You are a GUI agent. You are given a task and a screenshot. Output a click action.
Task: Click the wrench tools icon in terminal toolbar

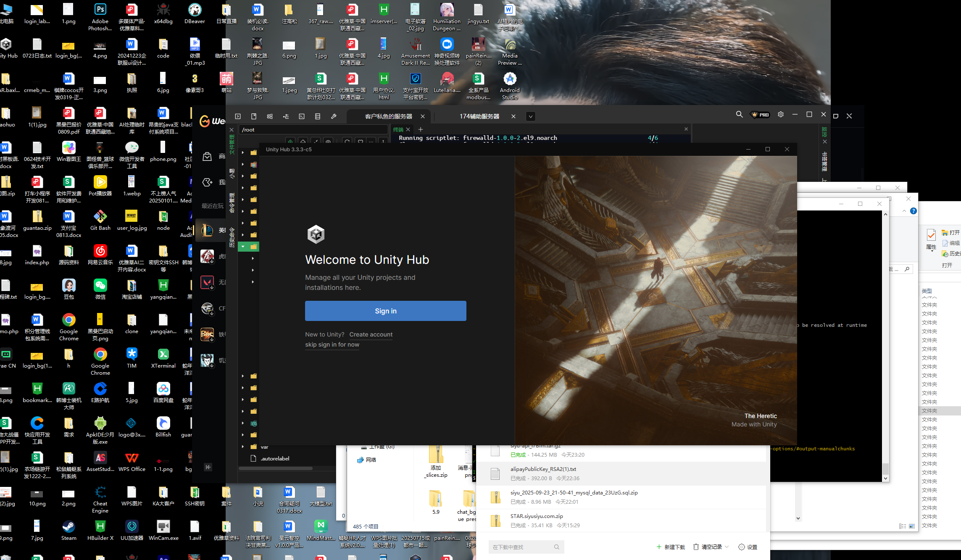pyautogui.click(x=334, y=116)
